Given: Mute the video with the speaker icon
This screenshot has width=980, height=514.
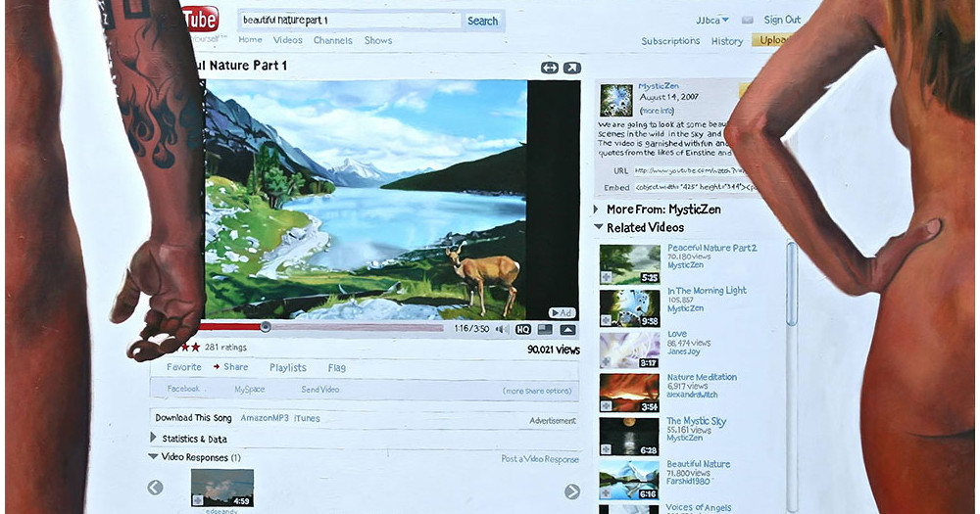Looking at the screenshot, I should pyautogui.click(x=501, y=329).
